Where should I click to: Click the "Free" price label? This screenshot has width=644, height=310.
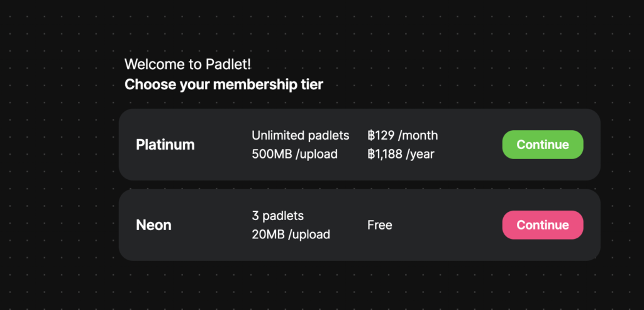click(380, 225)
